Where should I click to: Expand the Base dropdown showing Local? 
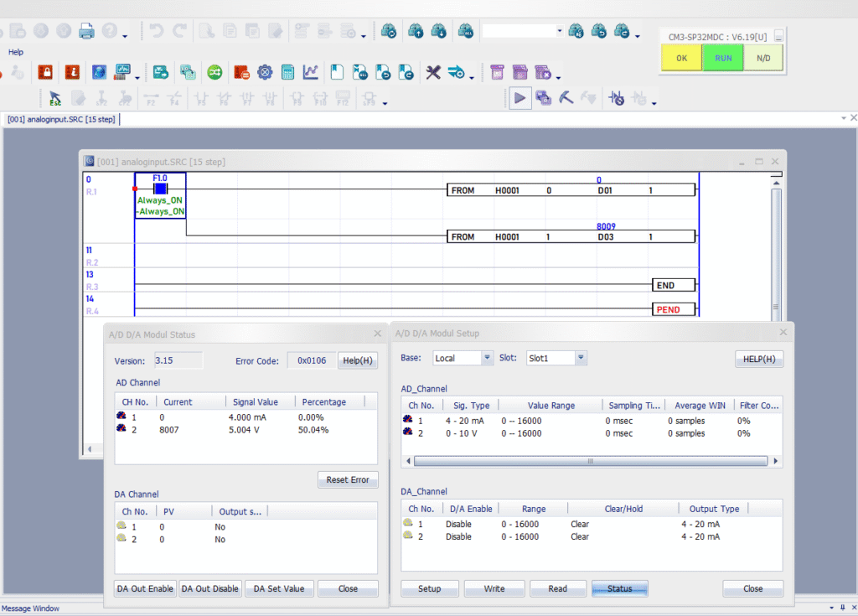coord(487,358)
